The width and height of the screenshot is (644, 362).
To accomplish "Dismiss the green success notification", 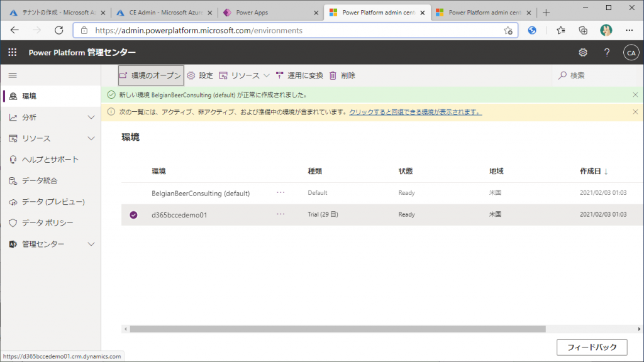I will (x=635, y=95).
